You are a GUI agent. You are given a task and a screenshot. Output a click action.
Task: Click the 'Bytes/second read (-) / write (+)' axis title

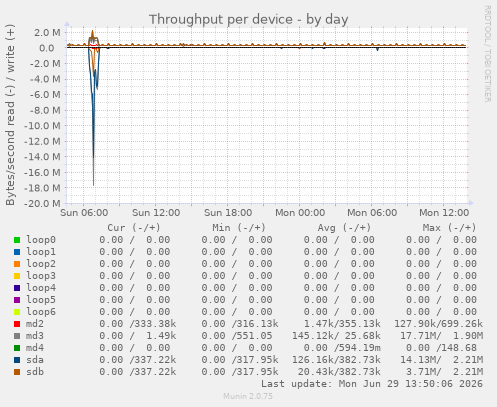point(10,115)
